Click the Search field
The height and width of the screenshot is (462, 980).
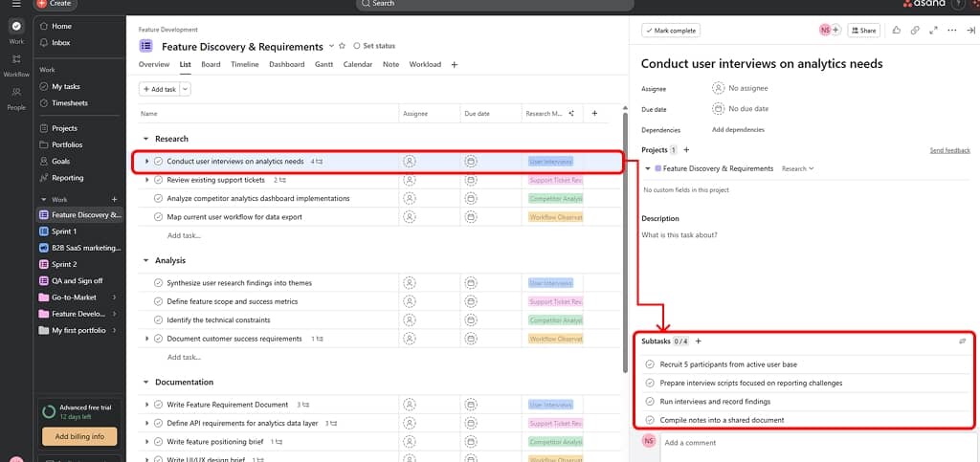tap(495, 5)
